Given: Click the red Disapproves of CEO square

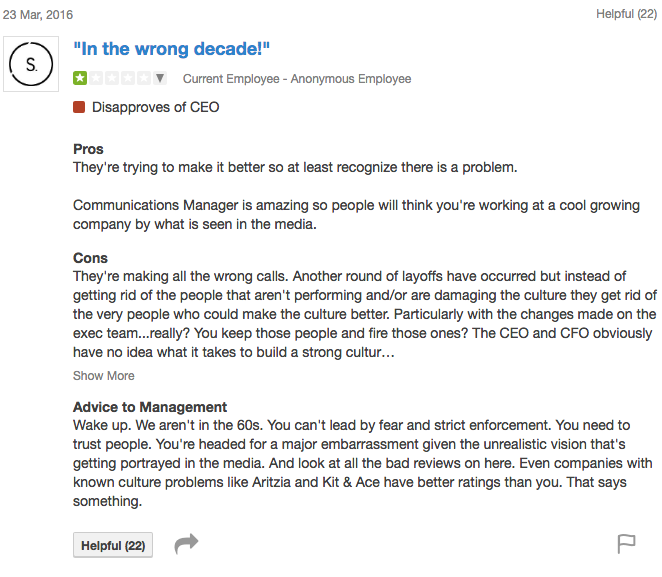Looking at the screenshot, I should pos(79,107).
